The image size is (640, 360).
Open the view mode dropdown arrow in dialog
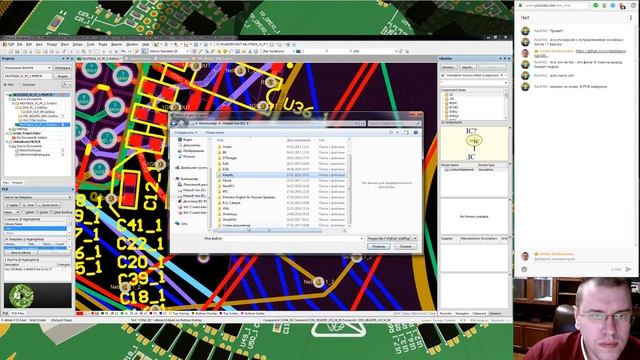click(x=397, y=132)
